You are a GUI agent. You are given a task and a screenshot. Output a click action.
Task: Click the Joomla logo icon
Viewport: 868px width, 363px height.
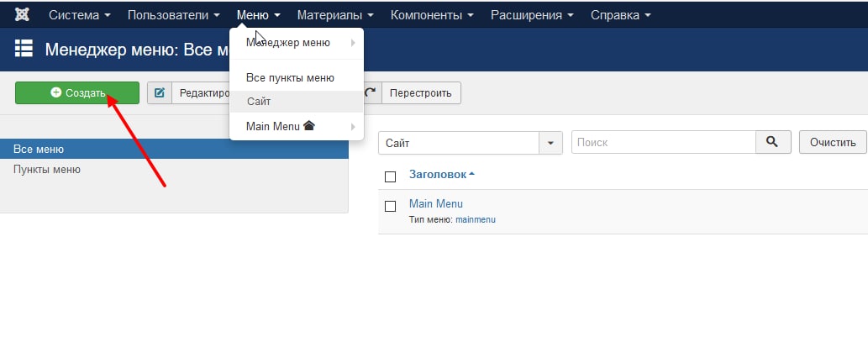pos(23,15)
